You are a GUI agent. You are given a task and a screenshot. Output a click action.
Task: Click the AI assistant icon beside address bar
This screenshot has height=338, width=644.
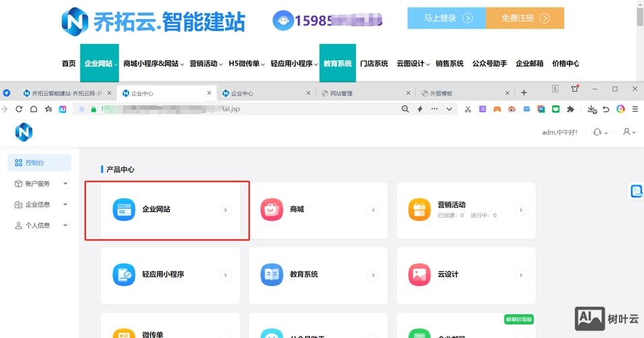pyautogui.click(x=62, y=109)
